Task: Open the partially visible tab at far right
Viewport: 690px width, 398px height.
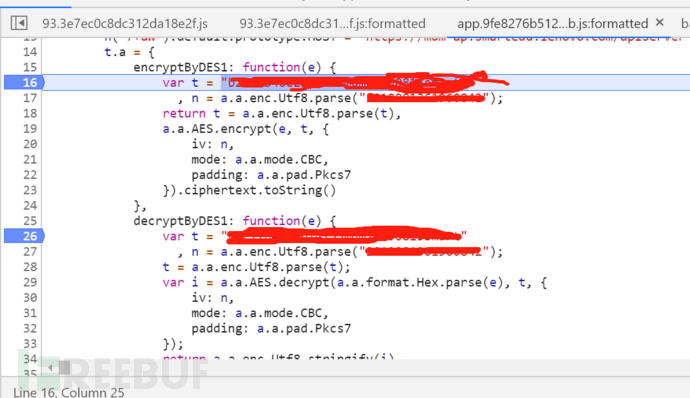Action: point(685,23)
